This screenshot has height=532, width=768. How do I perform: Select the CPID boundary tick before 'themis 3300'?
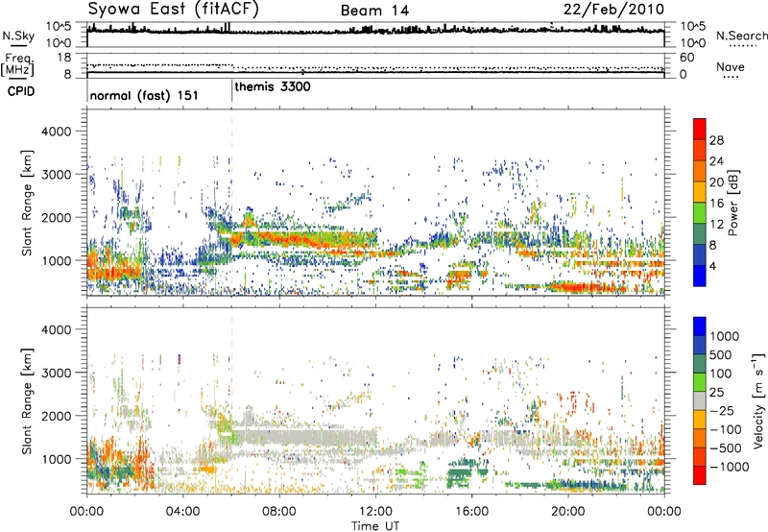(231, 91)
